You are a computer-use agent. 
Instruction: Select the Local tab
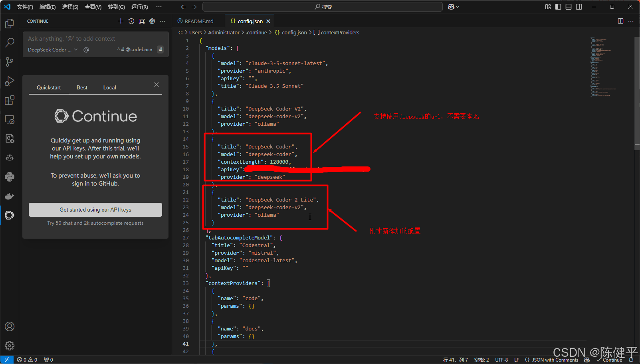click(109, 87)
